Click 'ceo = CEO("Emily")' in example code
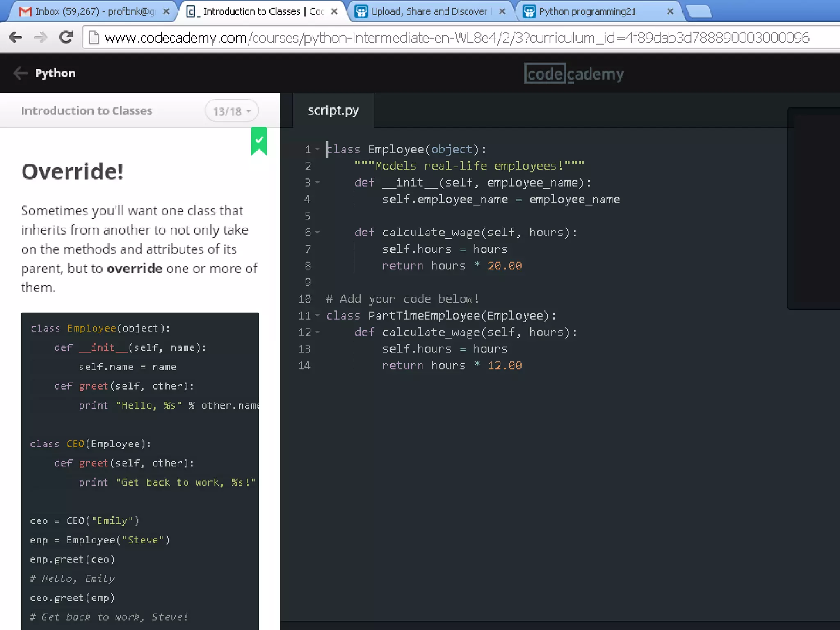Viewport: 840px width, 630px height. pos(84,521)
